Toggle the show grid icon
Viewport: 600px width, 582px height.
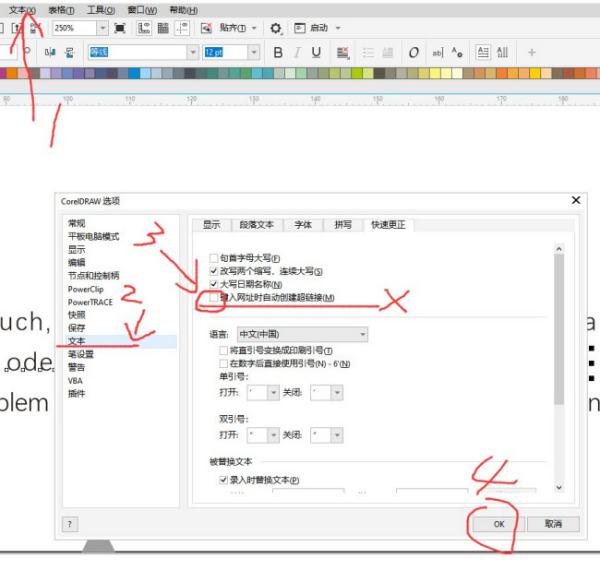coord(163,28)
